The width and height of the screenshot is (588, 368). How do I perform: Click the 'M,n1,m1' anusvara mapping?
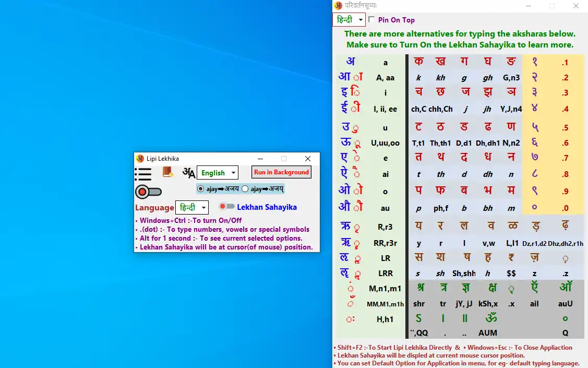tap(385, 289)
